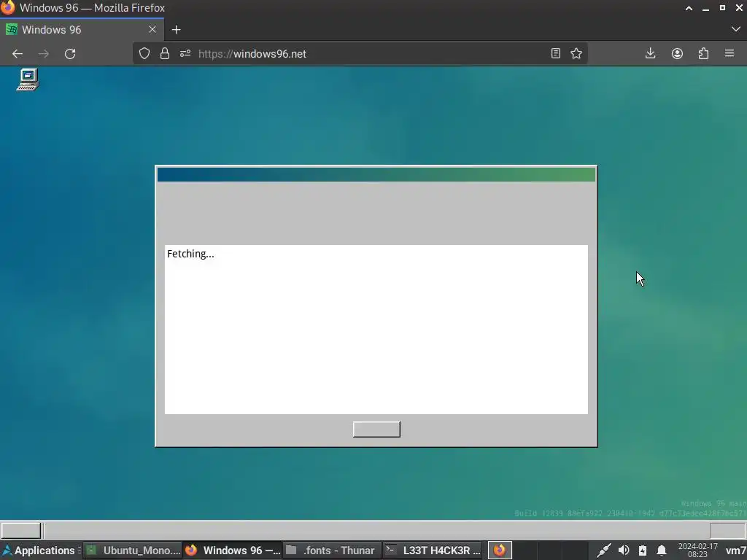Open the volume speaker tray icon
The height and width of the screenshot is (560, 747).
pyautogui.click(x=624, y=551)
